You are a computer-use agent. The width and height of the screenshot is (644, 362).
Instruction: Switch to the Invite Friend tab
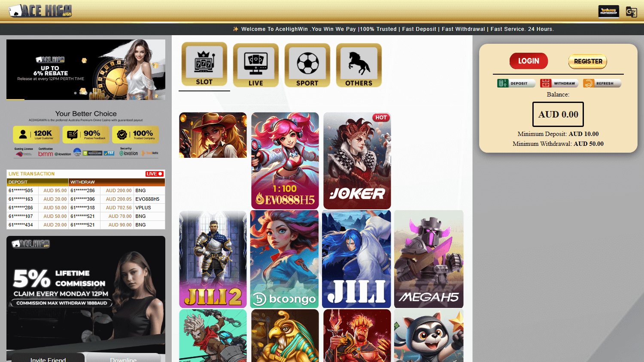click(x=47, y=359)
